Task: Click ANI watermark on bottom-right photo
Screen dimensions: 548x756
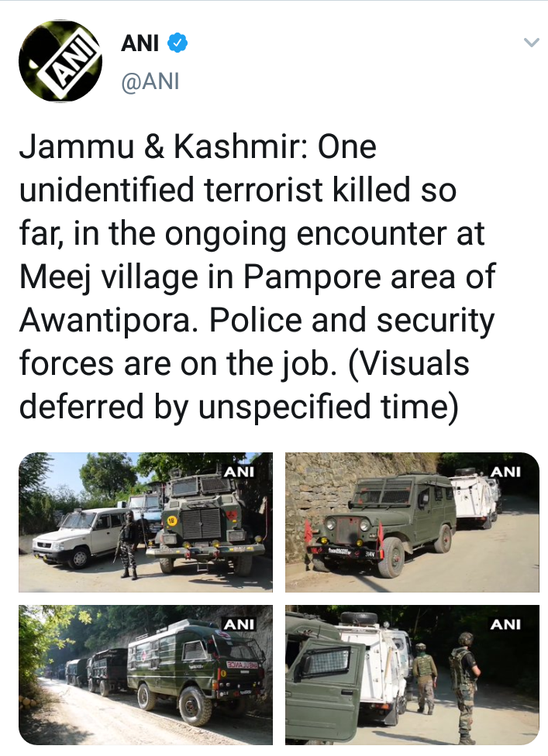Action: pos(505,624)
